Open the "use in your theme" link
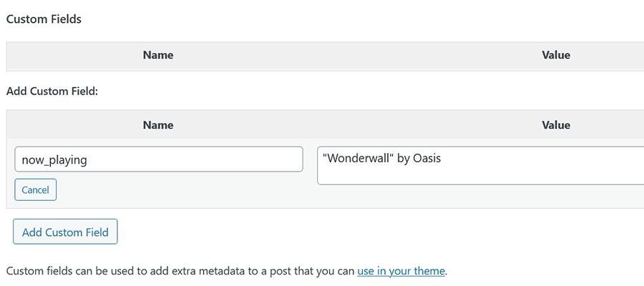 point(401,271)
